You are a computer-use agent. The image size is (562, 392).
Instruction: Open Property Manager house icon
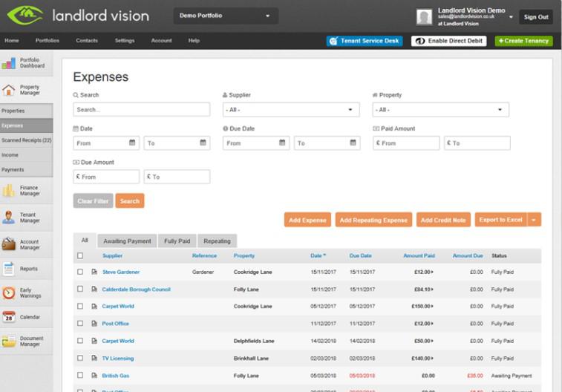coord(9,90)
